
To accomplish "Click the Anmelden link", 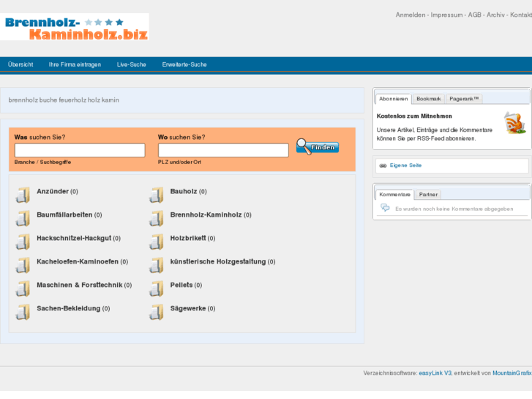I will point(411,15).
